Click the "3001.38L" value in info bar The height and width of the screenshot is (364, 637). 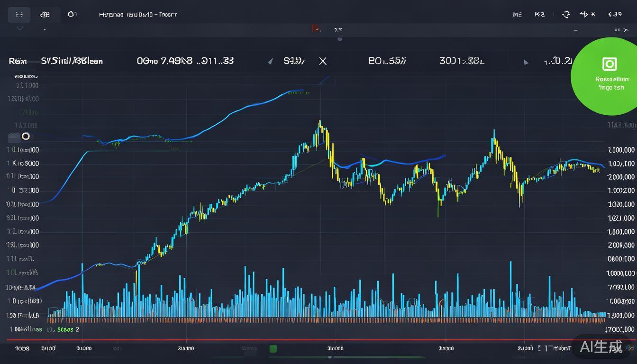[461, 61]
